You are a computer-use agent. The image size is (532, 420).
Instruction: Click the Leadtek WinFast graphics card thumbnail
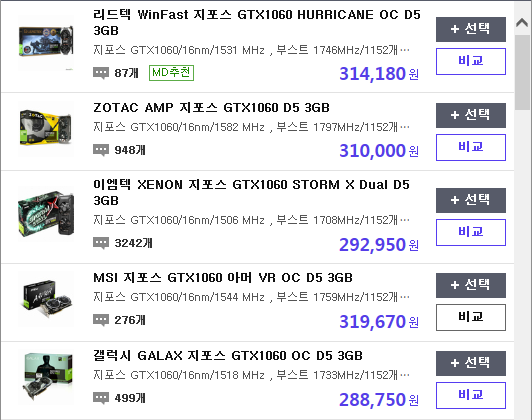coord(46,41)
